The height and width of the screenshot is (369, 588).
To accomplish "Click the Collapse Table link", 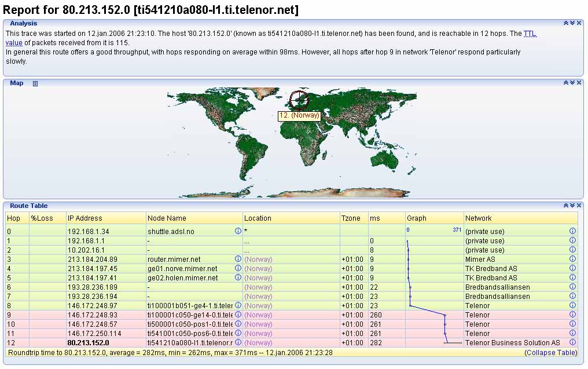I will (551, 352).
